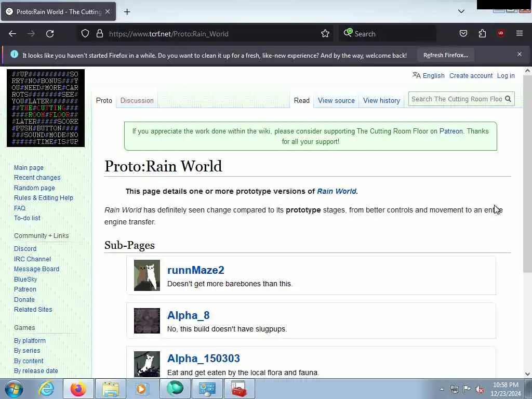The image size is (532, 399).
Task: Open the Donate sidebar link
Action: [24, 300]
